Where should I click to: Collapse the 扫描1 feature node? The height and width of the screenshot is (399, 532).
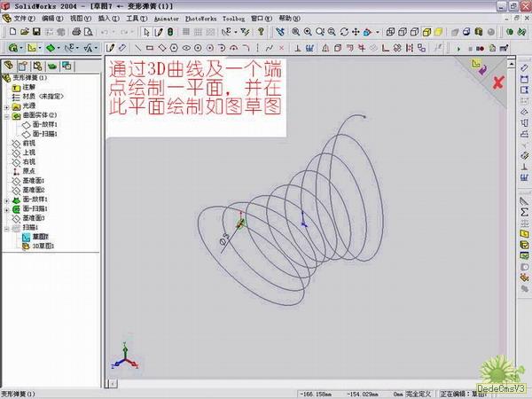pos(6,227)
